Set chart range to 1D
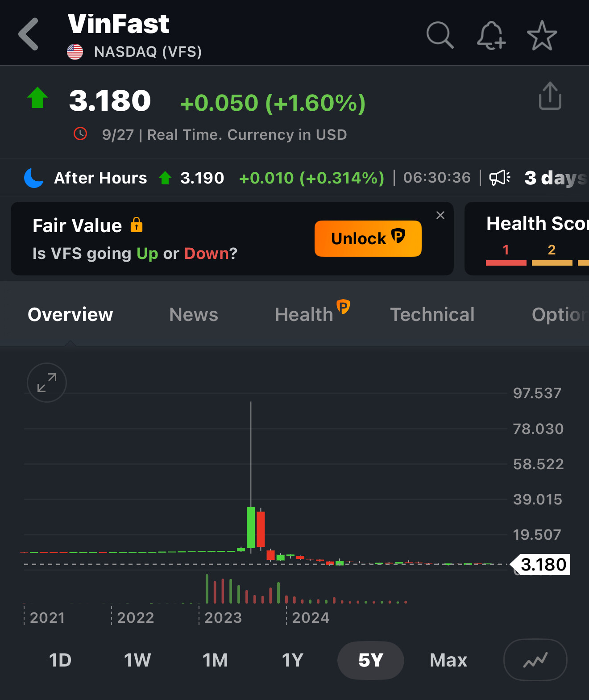Image resolution: width=589 pixels, height=700 pixels. coord(60,660)
